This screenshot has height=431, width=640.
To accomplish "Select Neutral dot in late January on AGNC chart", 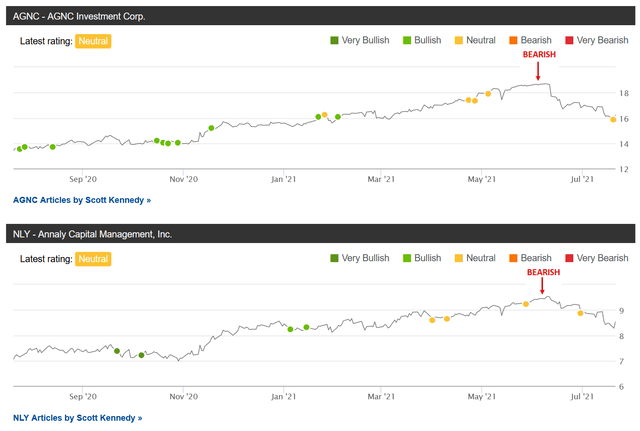I will click(x=324, y=115).
